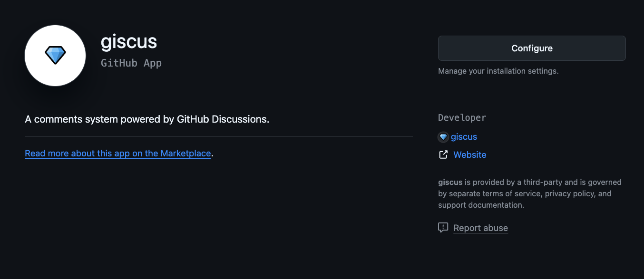The height and width of the screenshot is (279, 644).
Task: Visit the developer's Website link
Action: [470, 154]
